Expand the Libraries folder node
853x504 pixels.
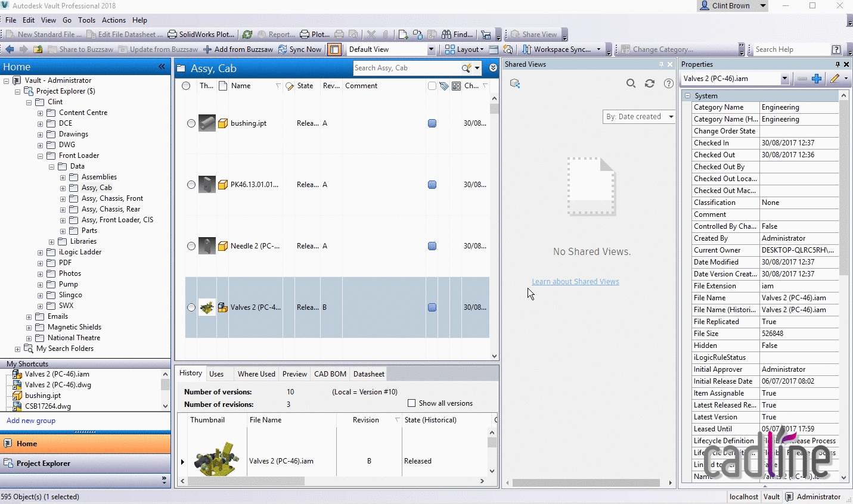coord(51,242)
